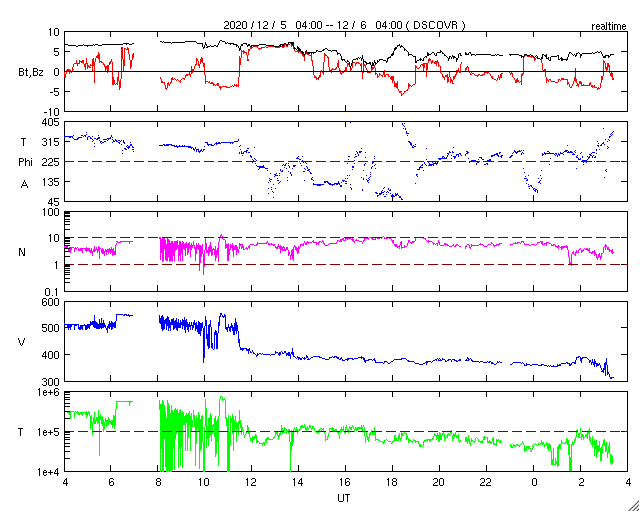
Task: Click the 'UT' x-axis label
Action: pyautogui.click(x=344, y=498)
